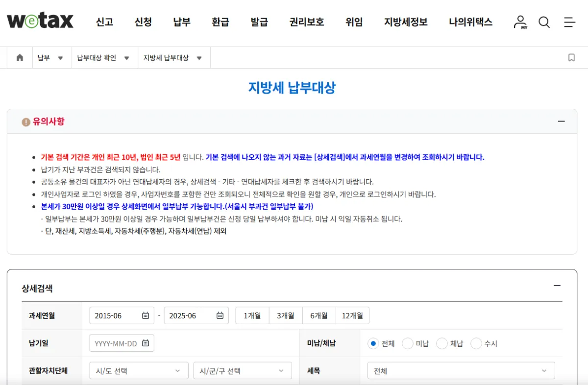
Task: Select the 수시 radio button
Action: coord(476,343)
